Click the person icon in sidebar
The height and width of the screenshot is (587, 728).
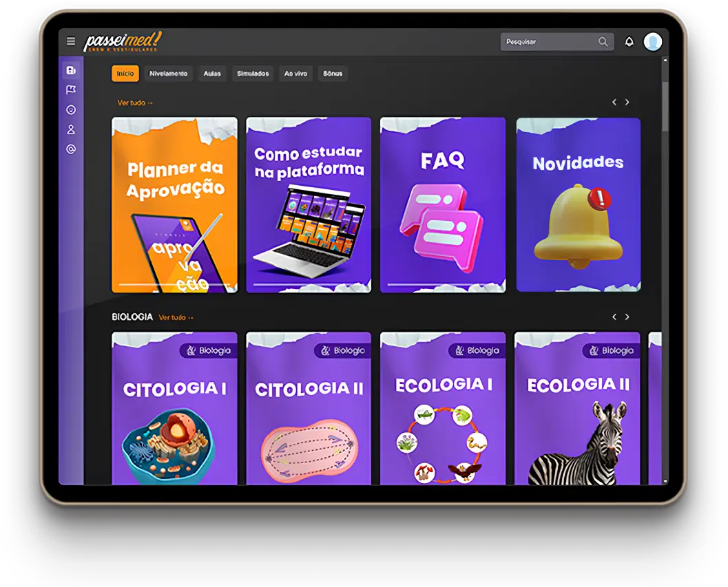pyautogui.click(x=71, y=129)
